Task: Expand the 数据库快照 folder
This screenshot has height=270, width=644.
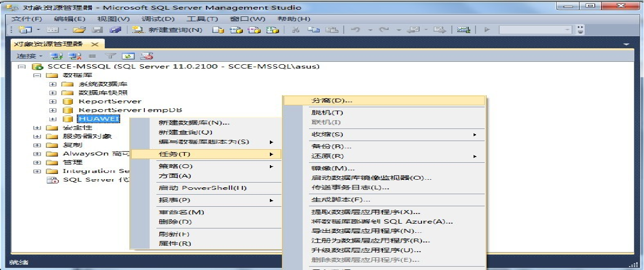Action: 53,93
